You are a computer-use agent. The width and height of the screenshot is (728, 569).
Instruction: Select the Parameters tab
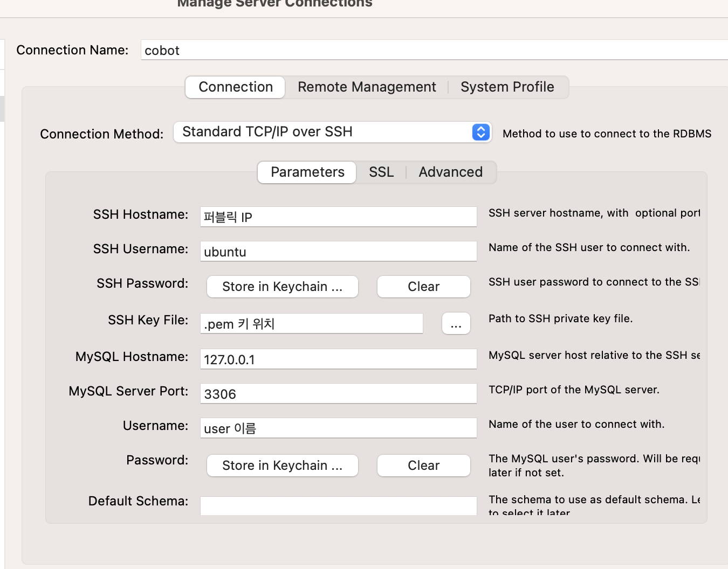click(306, 172)
